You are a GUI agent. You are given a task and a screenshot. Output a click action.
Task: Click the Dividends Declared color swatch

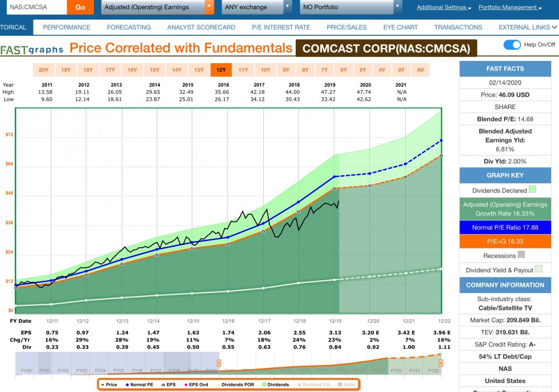(533, 190)
